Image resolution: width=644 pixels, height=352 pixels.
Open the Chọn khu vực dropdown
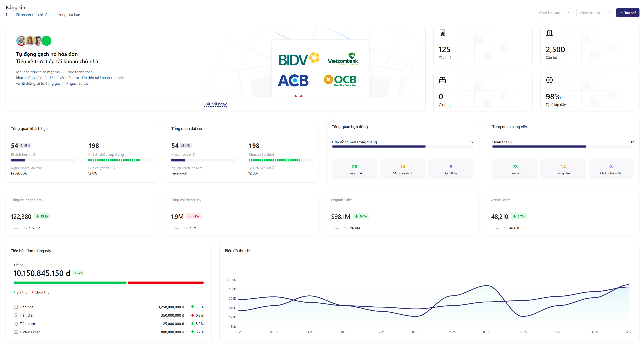(554, 13)
